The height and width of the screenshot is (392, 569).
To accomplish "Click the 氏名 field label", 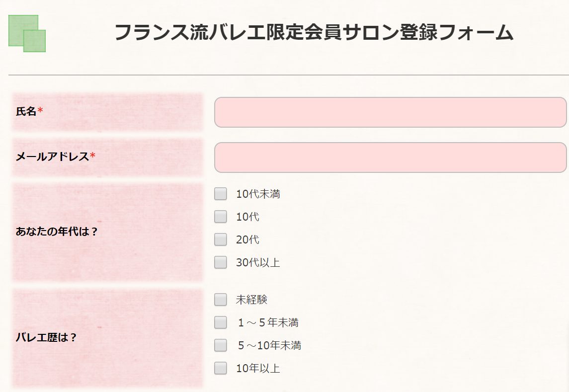I will click(x=26, y=111).
